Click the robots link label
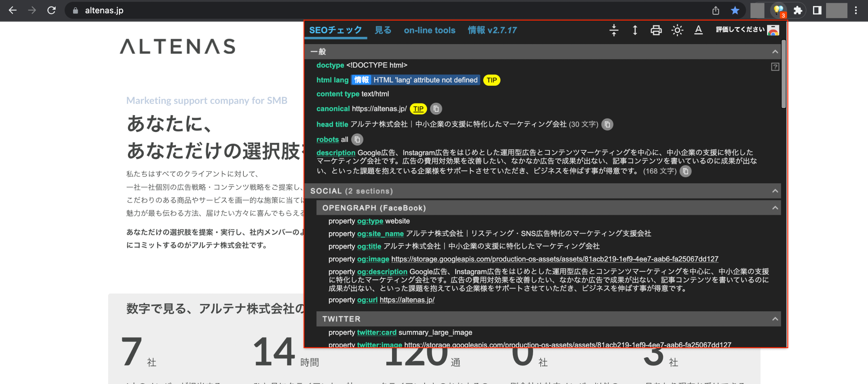The width and height of the screenshot is (868, 384). (327, 140)
